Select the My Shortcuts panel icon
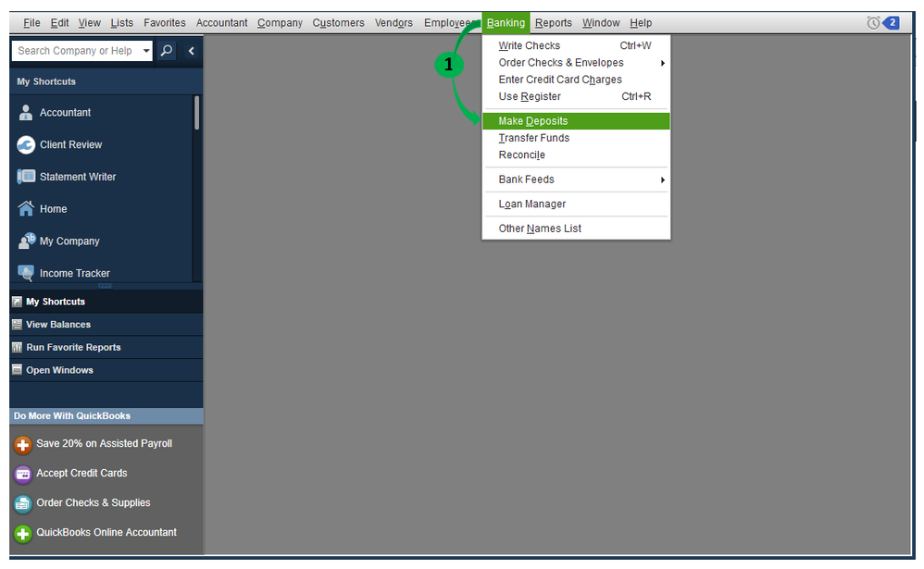Image resolution: width=924 pixels, height=569 pixels. coord(17,302)
